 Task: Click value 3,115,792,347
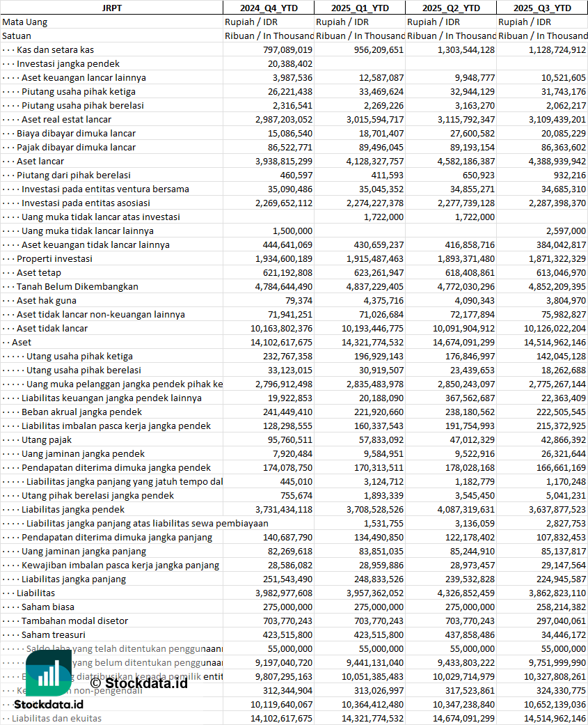[x=466, y=119]
